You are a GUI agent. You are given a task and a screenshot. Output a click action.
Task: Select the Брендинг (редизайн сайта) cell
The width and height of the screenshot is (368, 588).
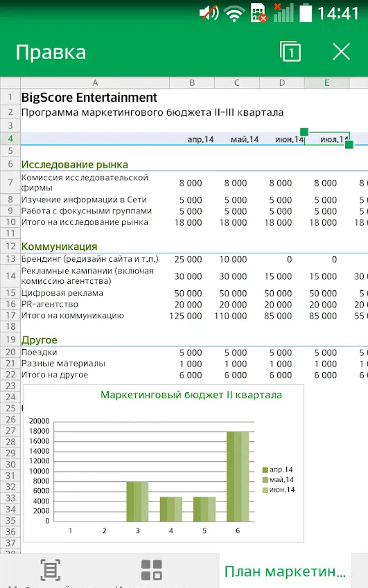[89, 259]
